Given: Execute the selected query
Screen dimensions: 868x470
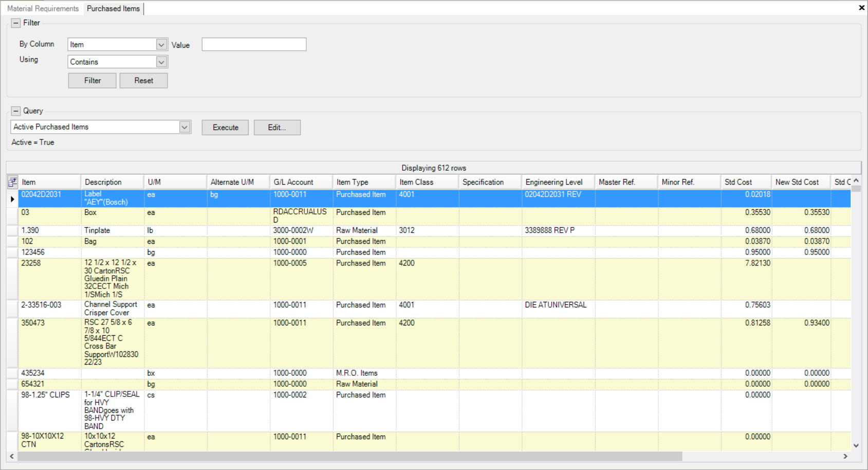Looking at the screenshot, I should pyautogui.click(x=225, y=128).
